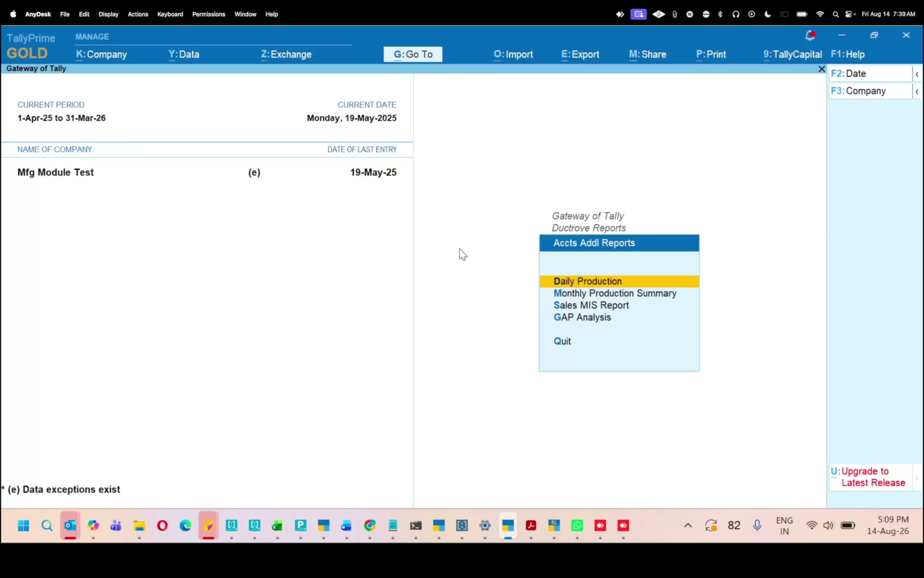The width and height of the screenshot is (924, 578).
Task: Show hidden icons in Windows tray
Action: (x=688, y=525)
